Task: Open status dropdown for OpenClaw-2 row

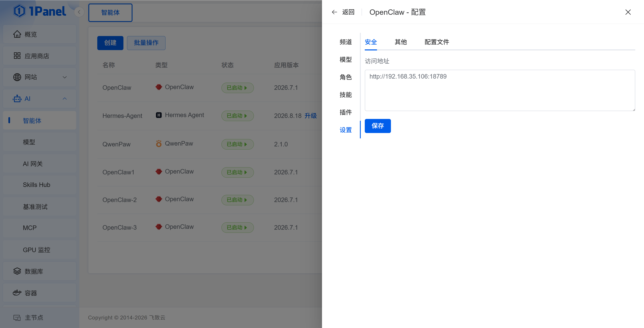Action: (237, 200)
